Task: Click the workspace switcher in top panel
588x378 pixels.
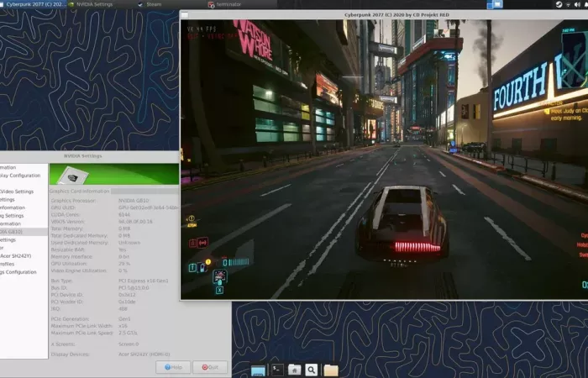Action: tap(495, 4)
